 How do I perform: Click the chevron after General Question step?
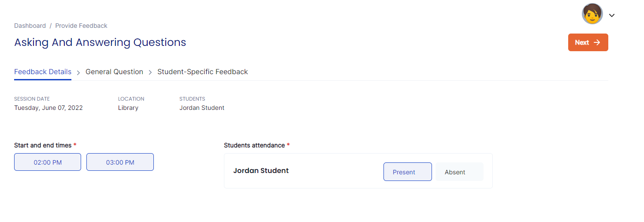[x=150, y=72]
